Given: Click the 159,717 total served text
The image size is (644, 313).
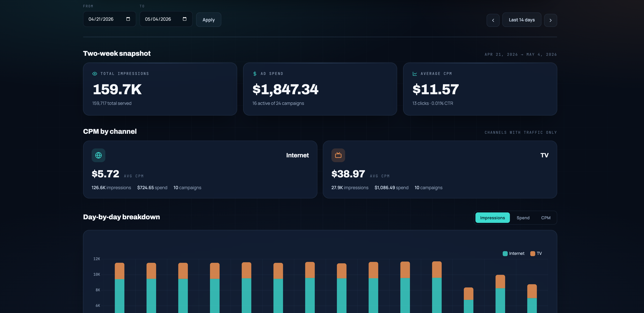Looking at the screenshot, I should click(x=112, y=103).
